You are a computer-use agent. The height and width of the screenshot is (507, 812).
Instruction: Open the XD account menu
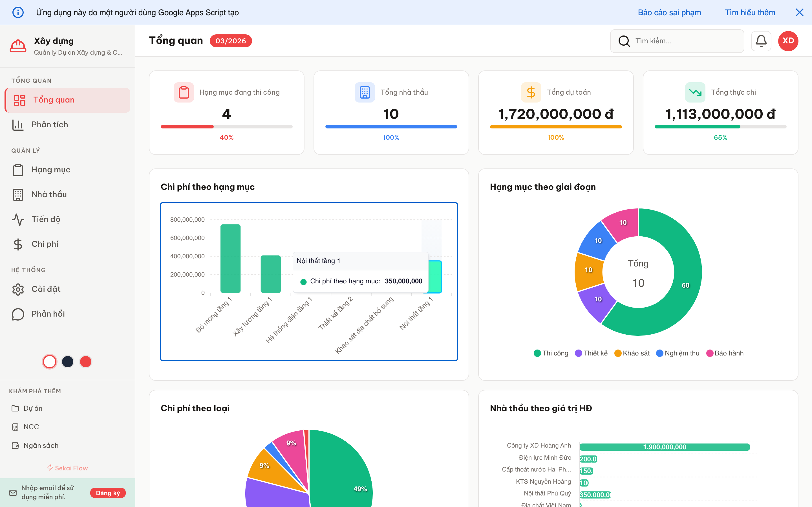[788, 41]
